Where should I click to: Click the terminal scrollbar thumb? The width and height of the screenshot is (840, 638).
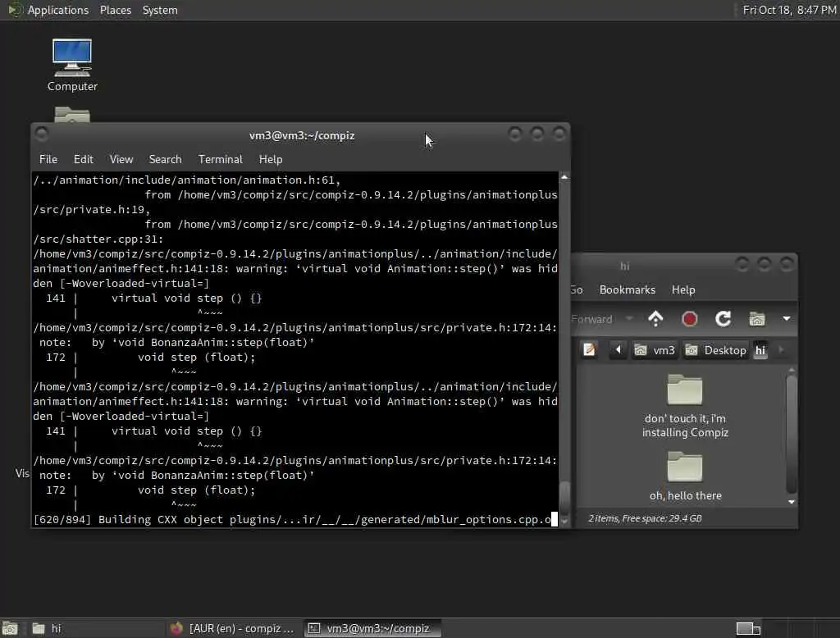coord(564,499)
